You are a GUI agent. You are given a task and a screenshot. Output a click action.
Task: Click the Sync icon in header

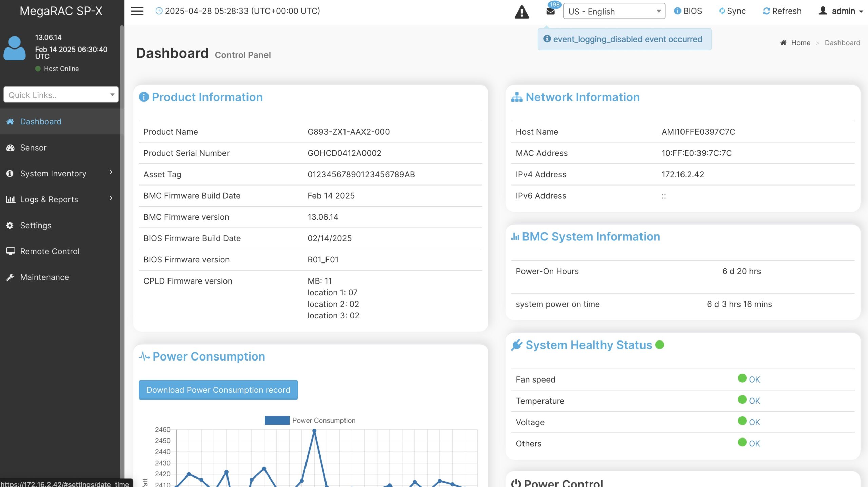coord(722,11)
